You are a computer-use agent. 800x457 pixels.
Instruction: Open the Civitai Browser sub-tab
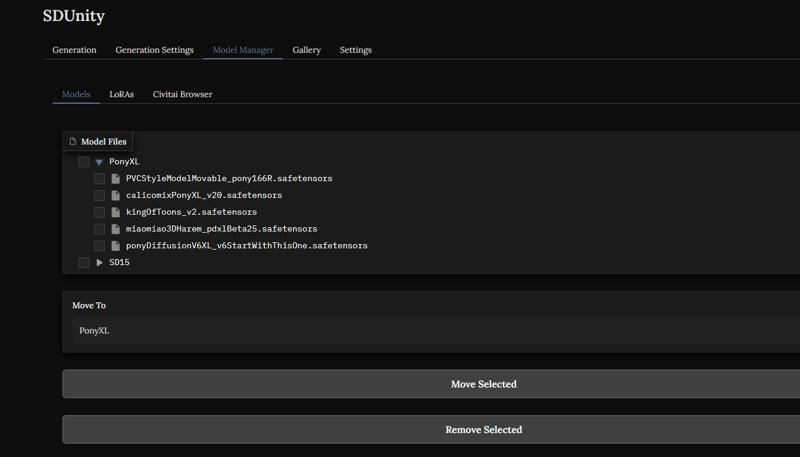click(x=183, y=94)
